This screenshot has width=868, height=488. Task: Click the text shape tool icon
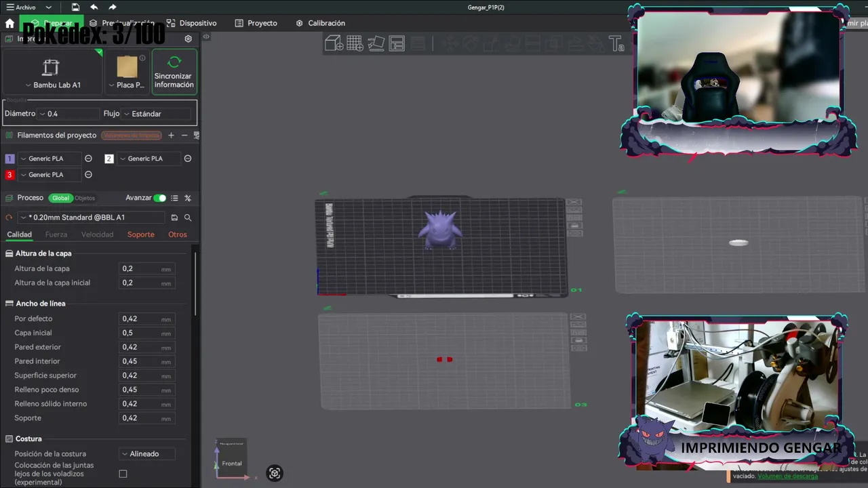pos(616,44)
